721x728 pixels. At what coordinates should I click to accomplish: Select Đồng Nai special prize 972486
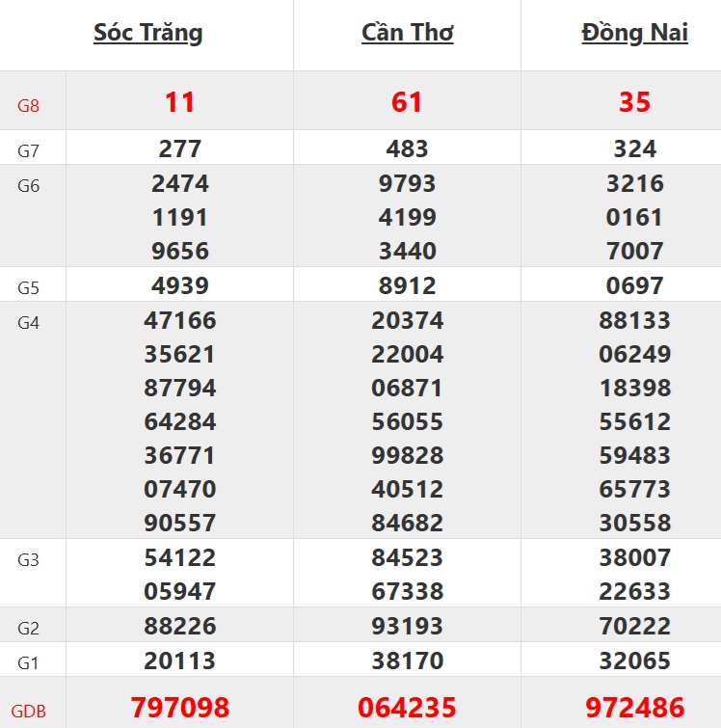634,709
